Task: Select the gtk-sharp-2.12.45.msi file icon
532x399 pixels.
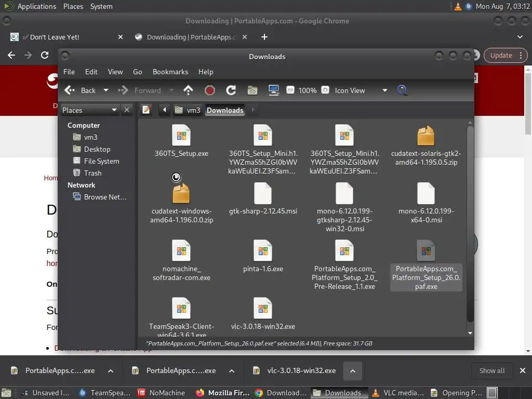Action: click(x=262, y=193)
